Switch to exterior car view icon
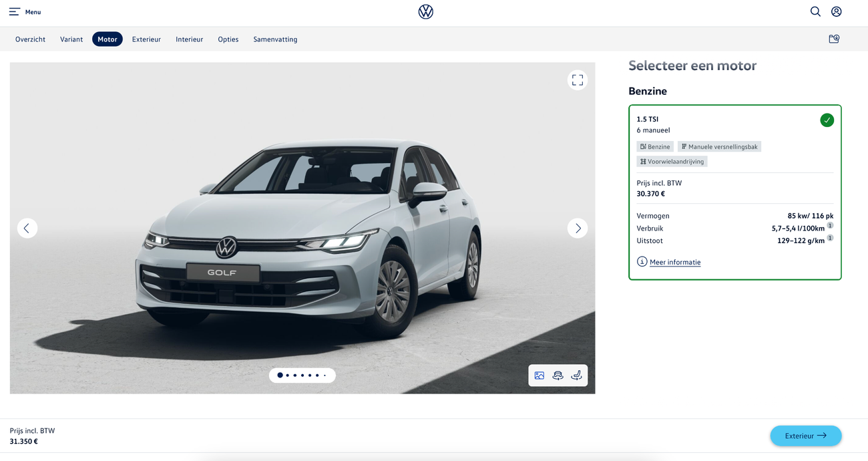The image size is (868, 461). (558, 375)
